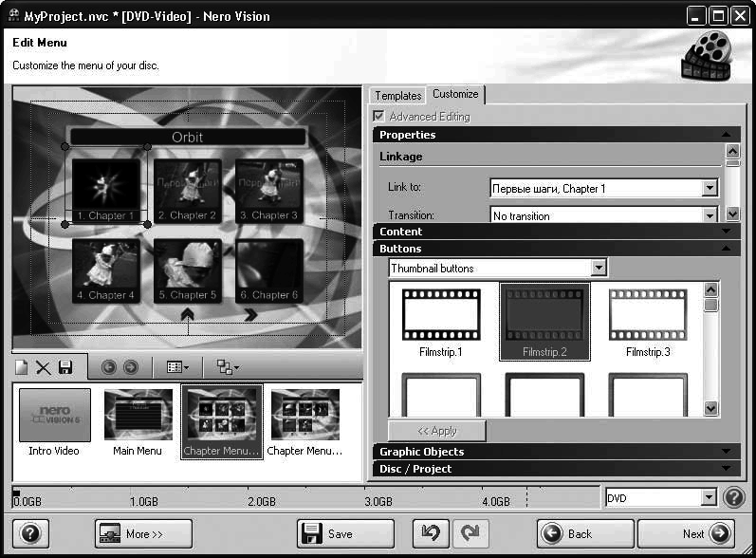Click help icon beside DVD dropdown
The height and width of the screenshot is (558, 756).
click(733, 498)
